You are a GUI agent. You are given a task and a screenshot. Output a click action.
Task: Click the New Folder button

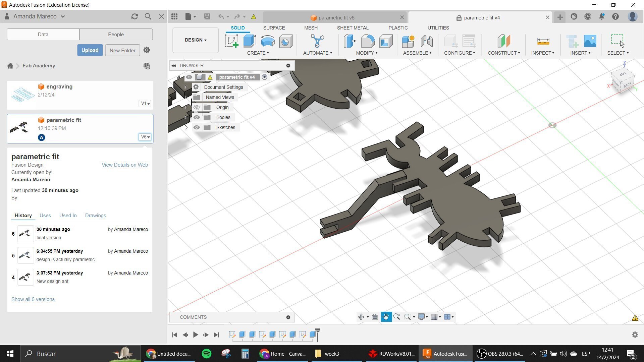coord(122,50)
